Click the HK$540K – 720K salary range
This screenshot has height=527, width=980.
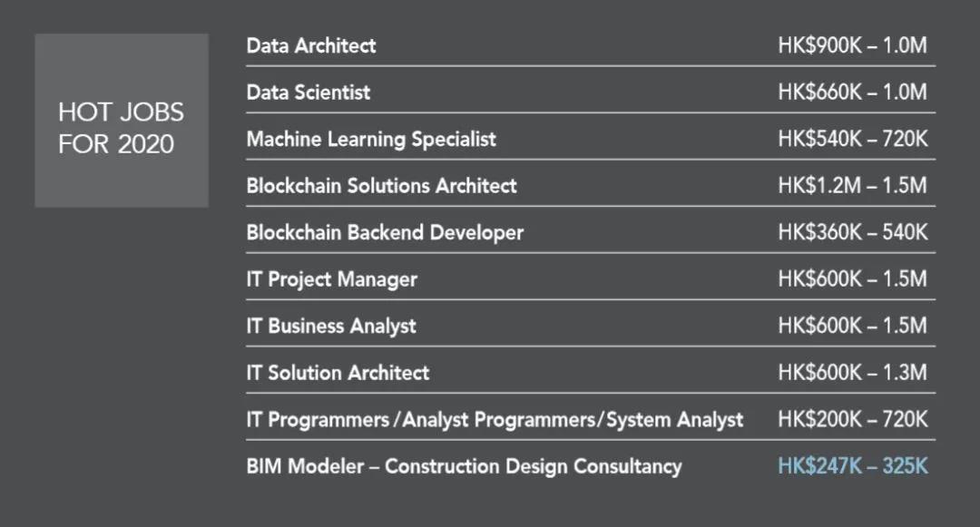852,139
